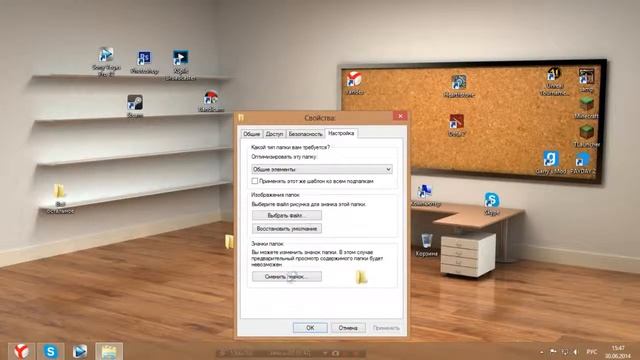Show hidden system tray icons

(542, 351)
